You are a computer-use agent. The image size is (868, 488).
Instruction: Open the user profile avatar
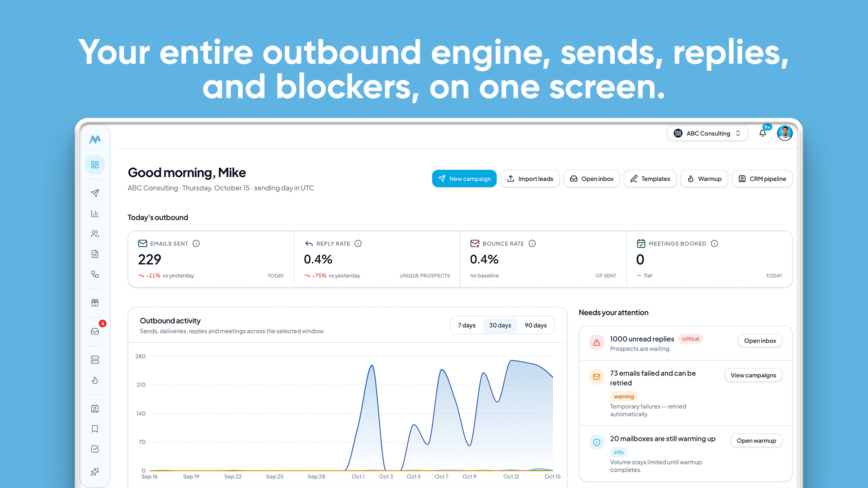tap(785, 133)
